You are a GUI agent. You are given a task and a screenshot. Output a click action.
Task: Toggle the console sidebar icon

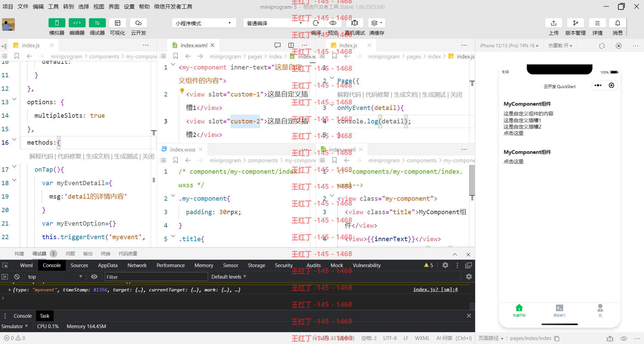(5, 277)
